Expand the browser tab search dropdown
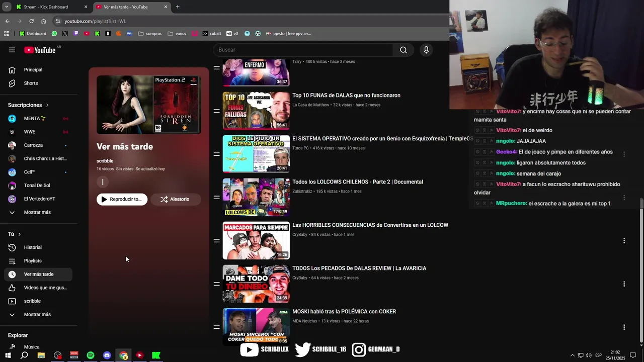The width and height of the screenshot is (644, 362). tap(7, 7)
